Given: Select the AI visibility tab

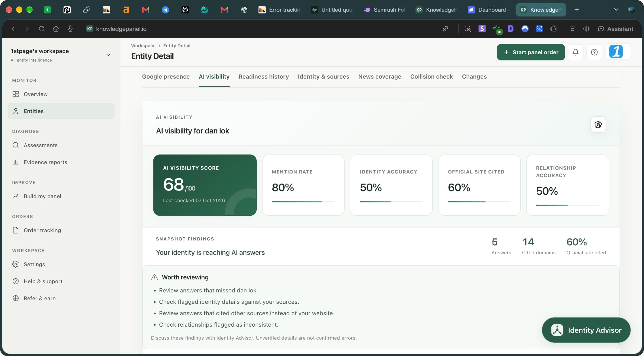Looking at the screenshot, I should [x=214, y=77].
